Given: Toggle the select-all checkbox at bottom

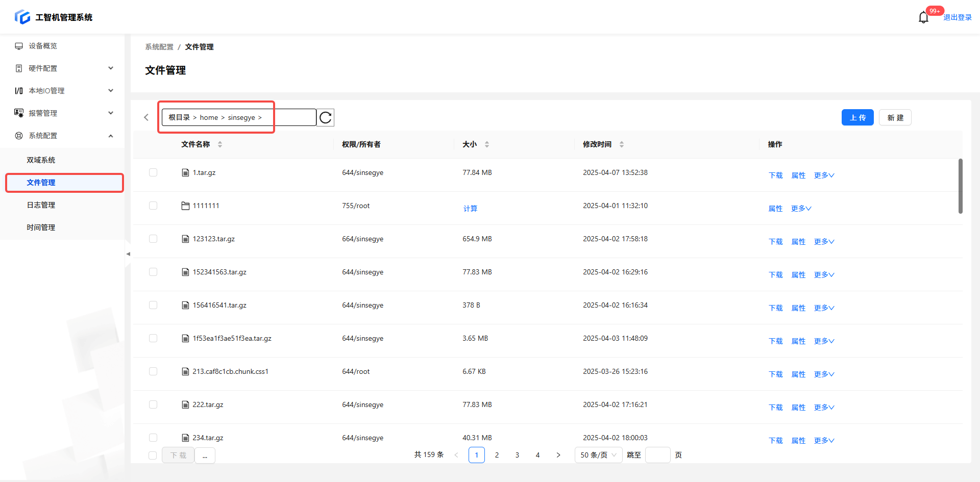Looking at the screenshot, I should pos(153,455).
